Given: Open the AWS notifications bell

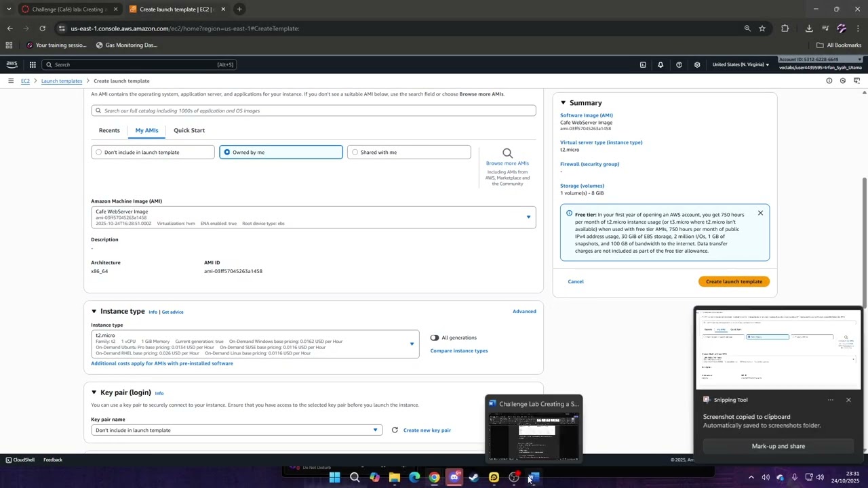Looking at the screenshot, I should click(x=660, y=64).
